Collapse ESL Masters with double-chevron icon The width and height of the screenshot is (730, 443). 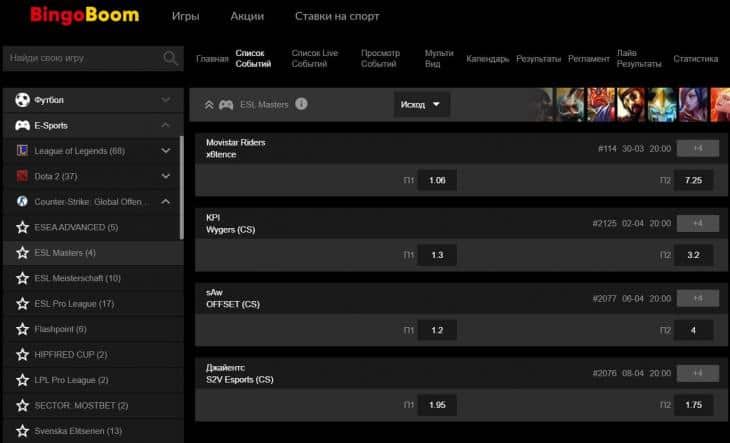(x=209, y=104)
